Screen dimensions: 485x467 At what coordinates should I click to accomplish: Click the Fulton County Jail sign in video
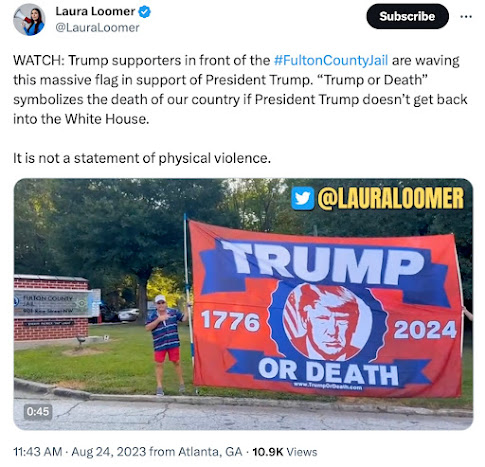(x=53, y=303)
